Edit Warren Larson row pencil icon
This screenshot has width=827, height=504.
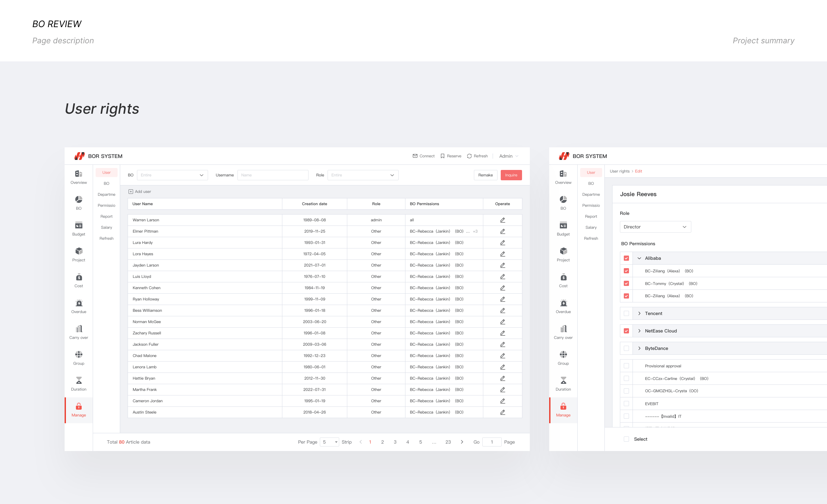(502, 220)
